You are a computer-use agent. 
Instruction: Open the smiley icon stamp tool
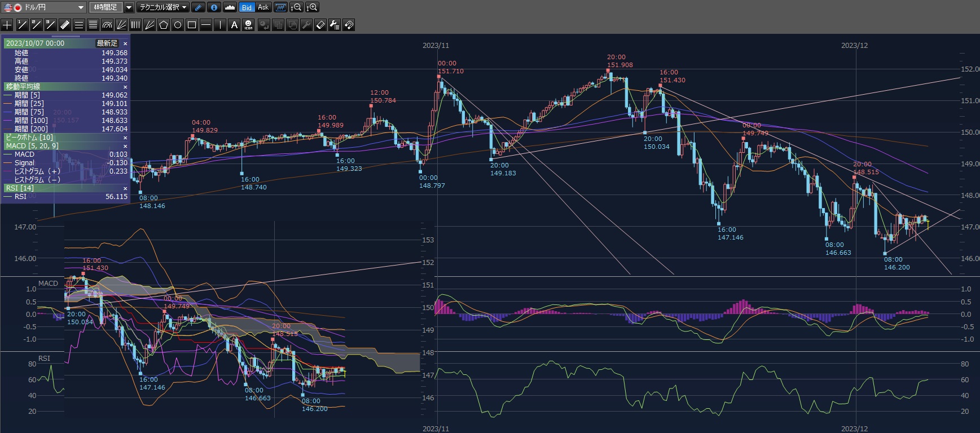pyautogui.click(x=248, y=25)
